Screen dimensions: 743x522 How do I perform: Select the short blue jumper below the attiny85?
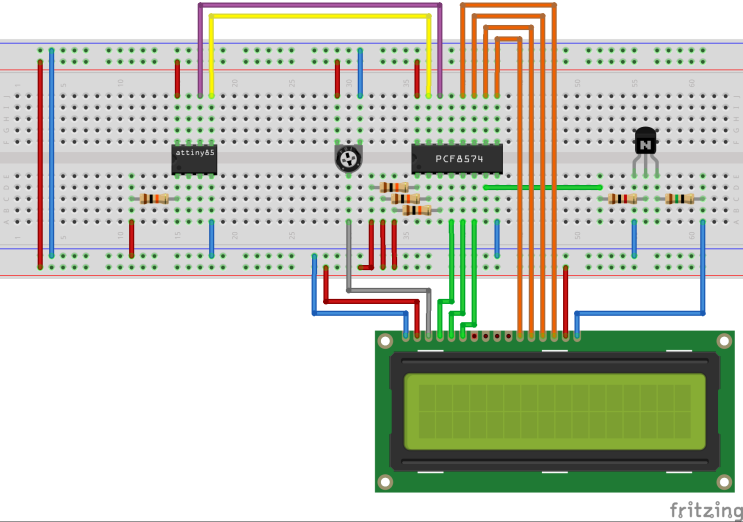click(x=211, y=239)
